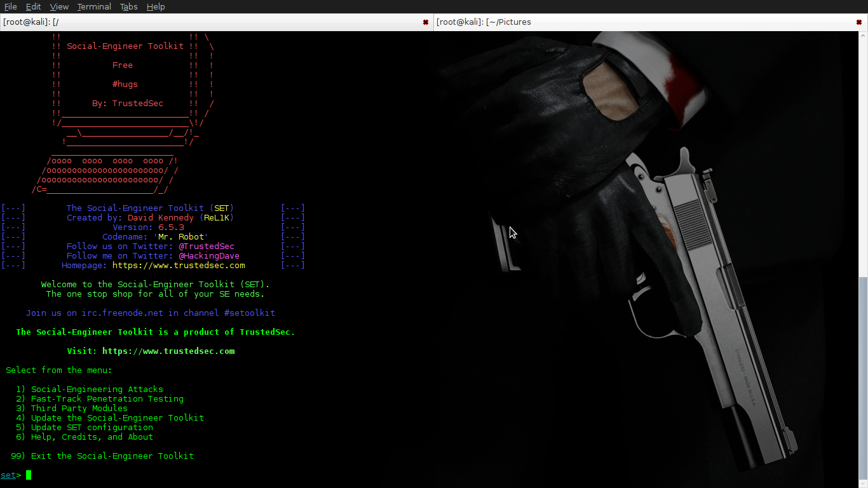Open the File menu

[x=10, y=6]
